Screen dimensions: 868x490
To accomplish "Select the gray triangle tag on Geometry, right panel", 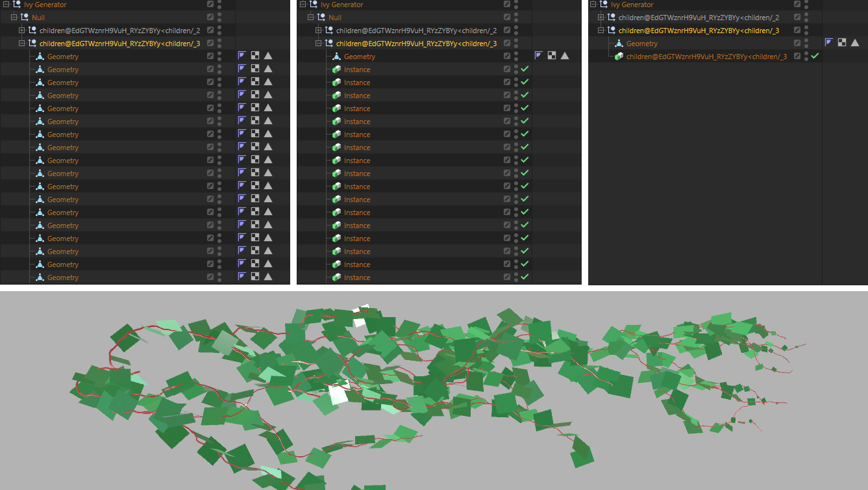I will click(x=855, y=43).
